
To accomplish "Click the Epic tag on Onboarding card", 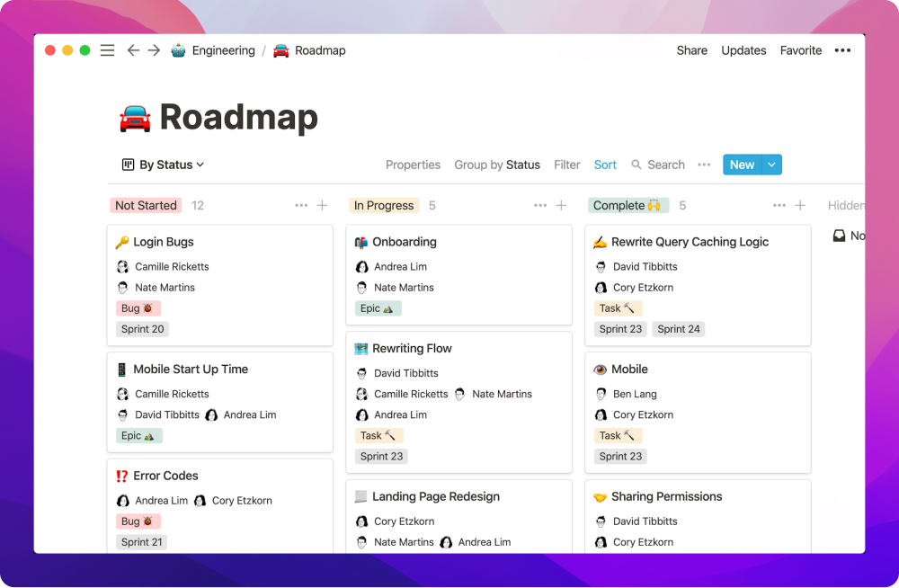I will [x=378, y=308].
